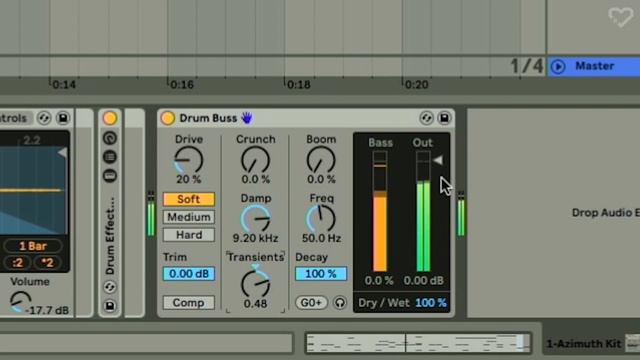The width and height of the screenshot is (640, 360).
Task: Click the blue hand icon beside Drum Buss
Action: (x=247, y=118)
